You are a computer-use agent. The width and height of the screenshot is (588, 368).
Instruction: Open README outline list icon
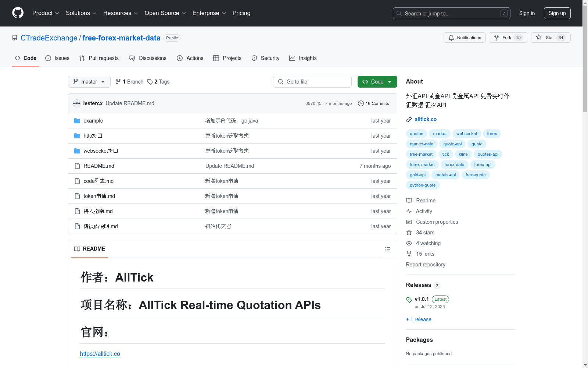point(388,249)
